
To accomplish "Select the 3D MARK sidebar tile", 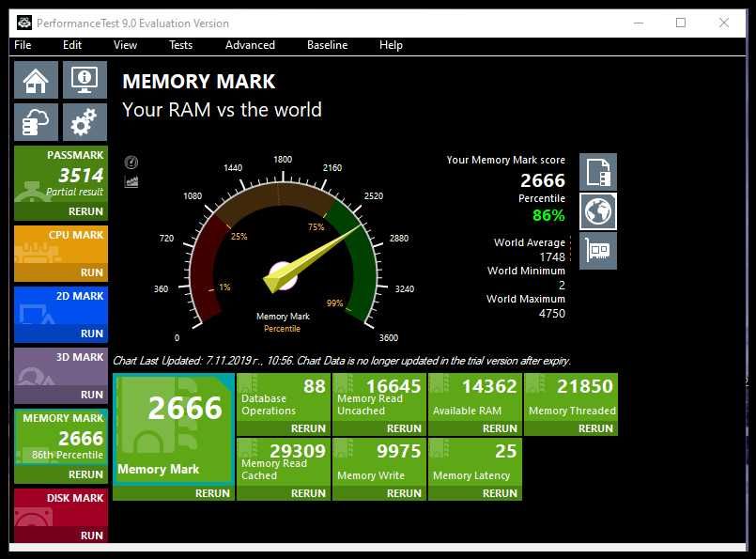I will click(x=61, y=367).
